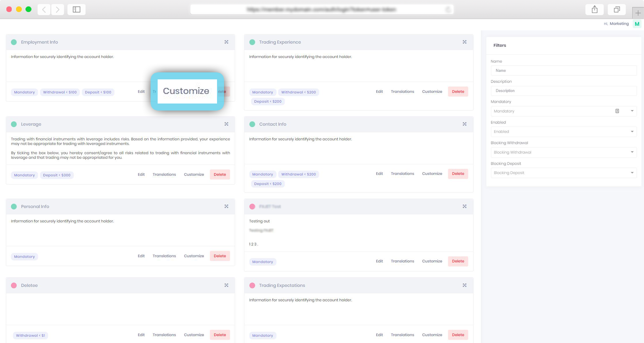Toggle Deletee pink status dot
The width and height of the screenshot is (644, 343).
point(14,285)
